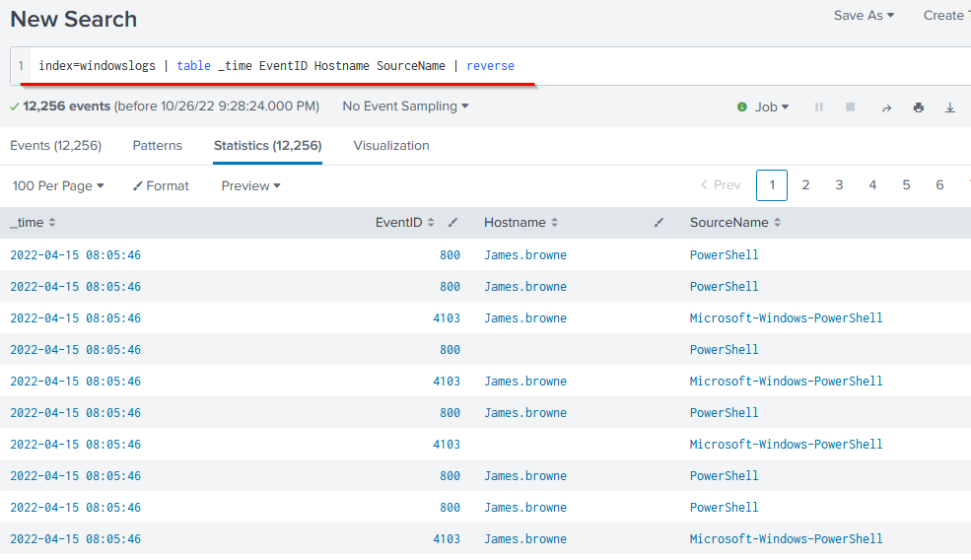
Task: Expand the Job menu
Action: [769, 106]
